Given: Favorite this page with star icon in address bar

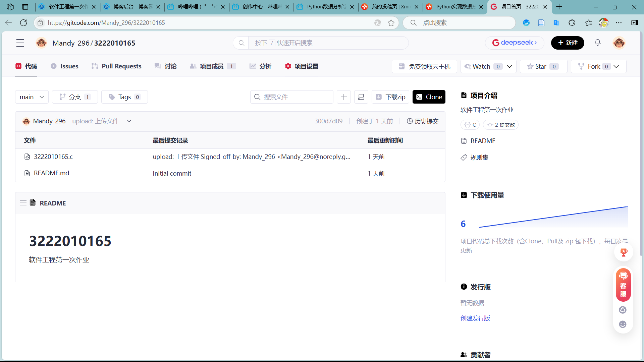Looking at the screenshot, I should pos(391,23).
